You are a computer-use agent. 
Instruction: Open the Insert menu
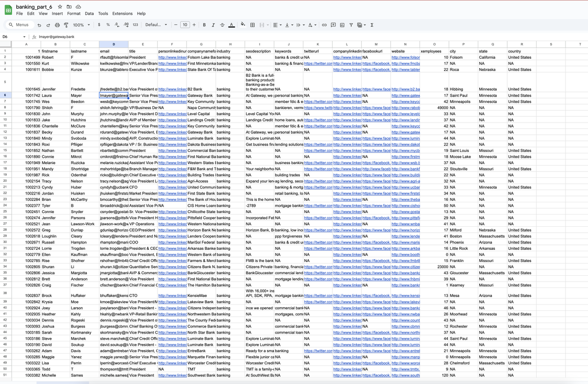coord(57,14)
